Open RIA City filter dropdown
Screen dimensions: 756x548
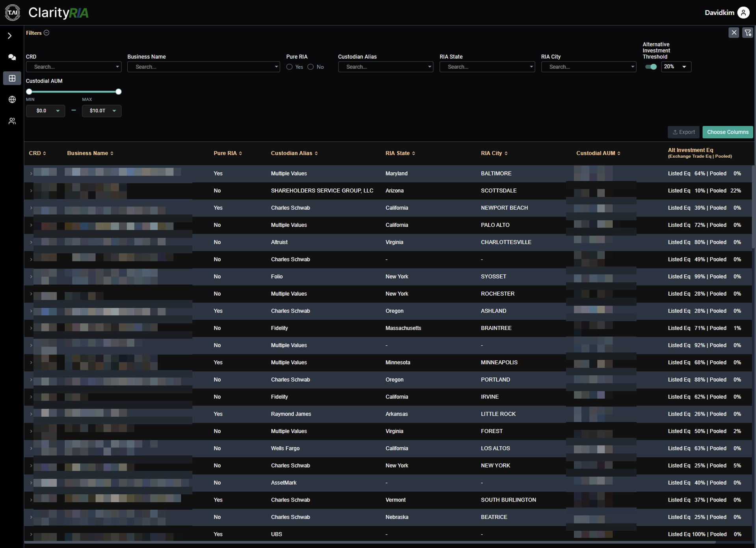click(x=588, y=67)
